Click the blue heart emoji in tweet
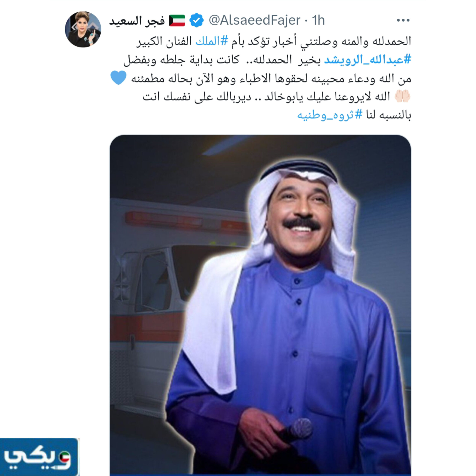The width and height of the screenshot is (476, 476). point(118,77)
